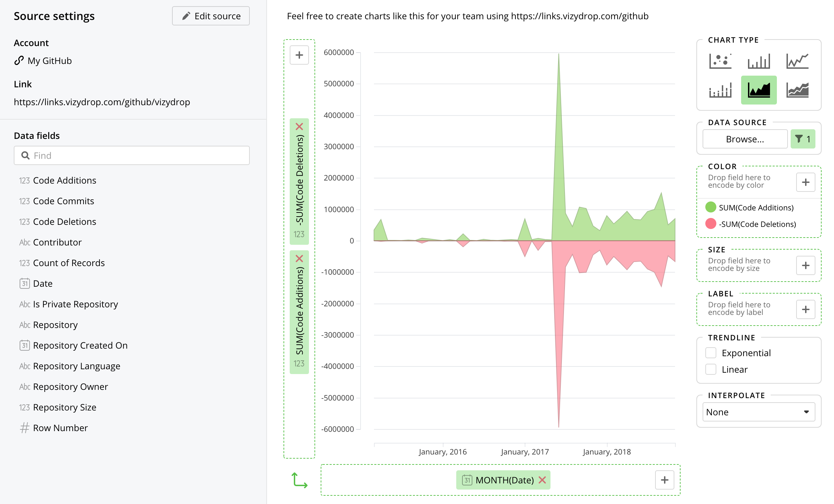Add field to the Y axis shelf

299,55
